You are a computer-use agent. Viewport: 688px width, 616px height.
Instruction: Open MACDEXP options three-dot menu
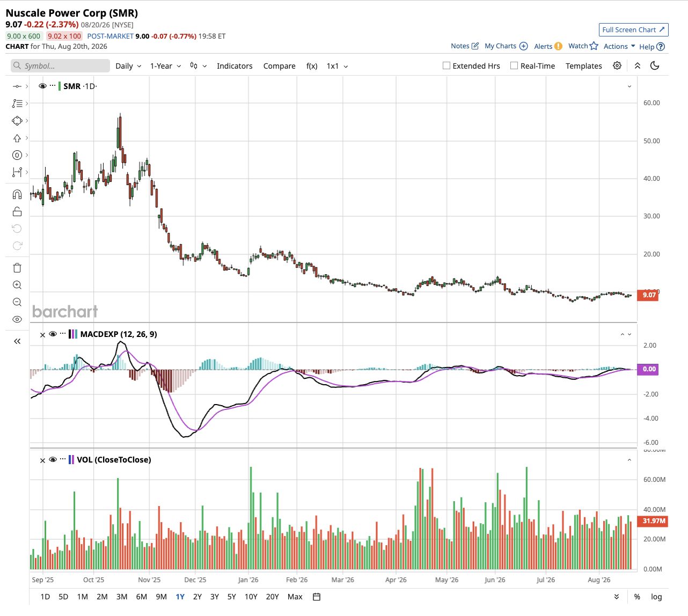(63, 334)
